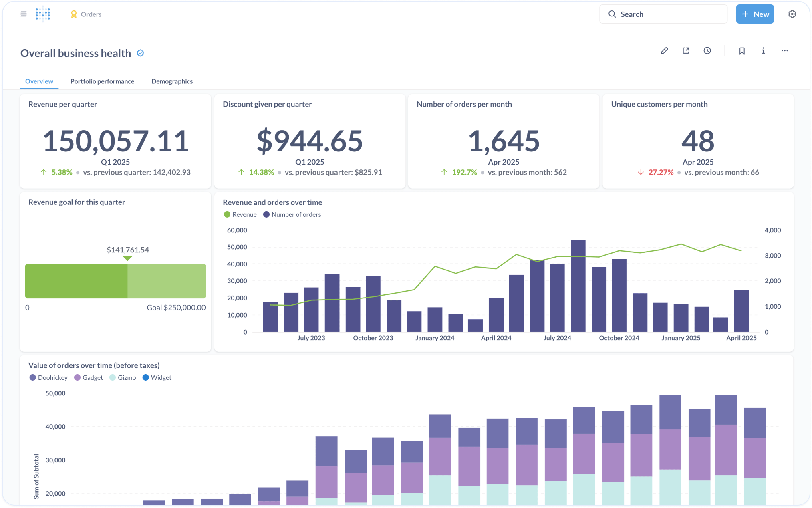The width and height of the screenshot is (812, 508).
Task: Switch to the Portfolio performance tab
Action: click(x=102, y=81)
